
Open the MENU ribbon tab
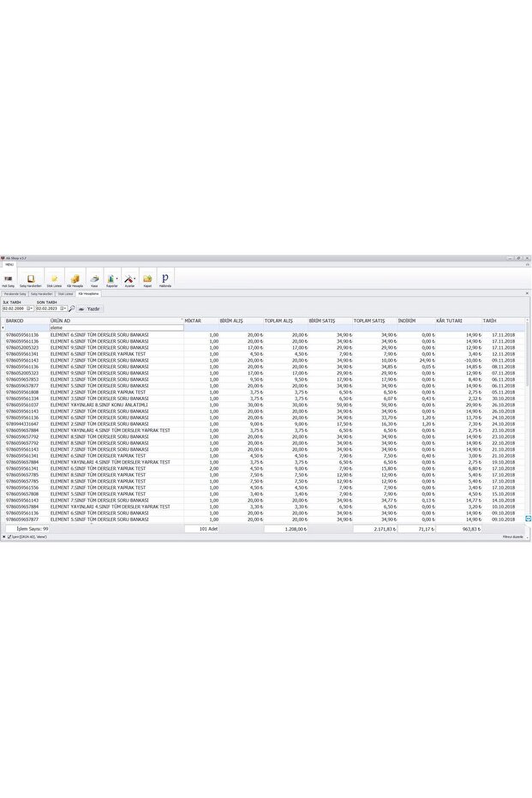pyautogui.click(x=9, y=265)
